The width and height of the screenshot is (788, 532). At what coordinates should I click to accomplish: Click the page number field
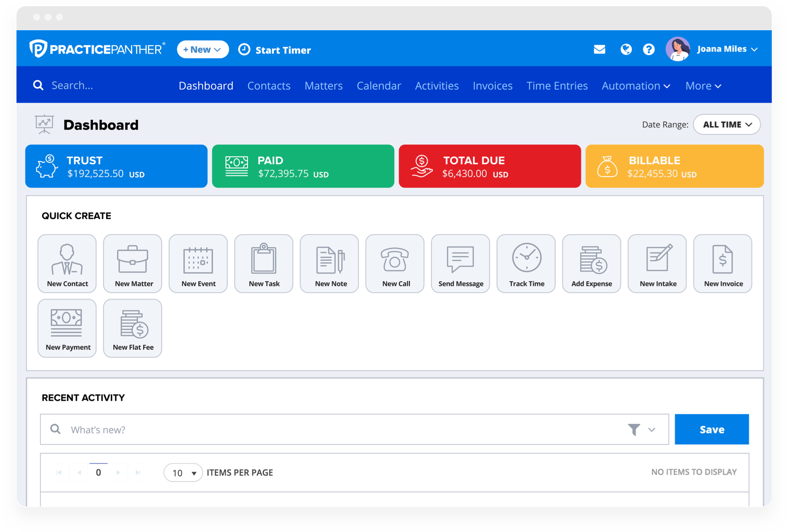[x=98, y=472]
